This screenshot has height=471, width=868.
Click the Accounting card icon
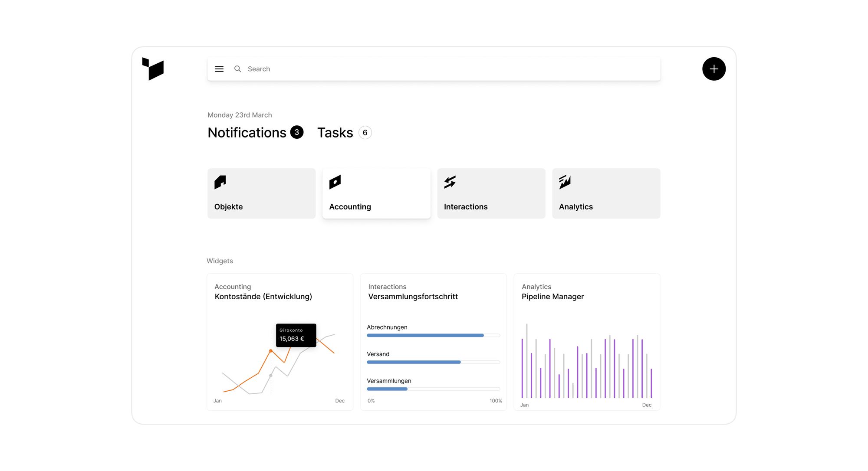tap(335, 182)
